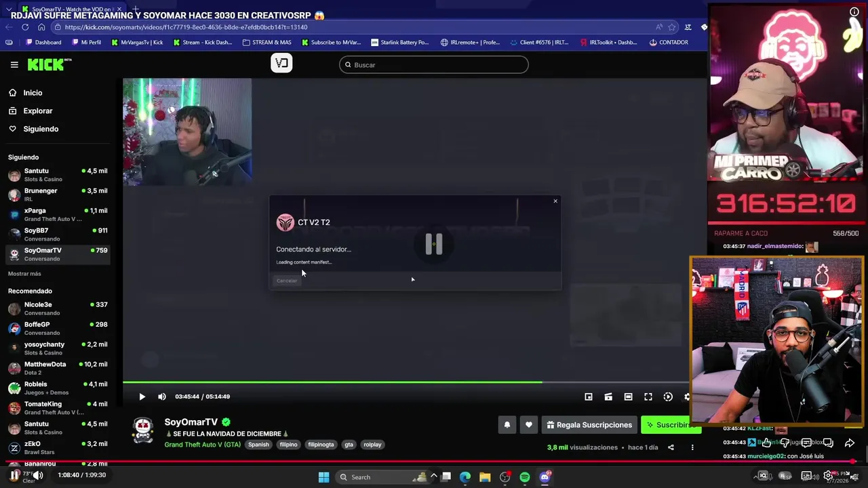Open yosoychanty recommended channel

pos(58,348)
